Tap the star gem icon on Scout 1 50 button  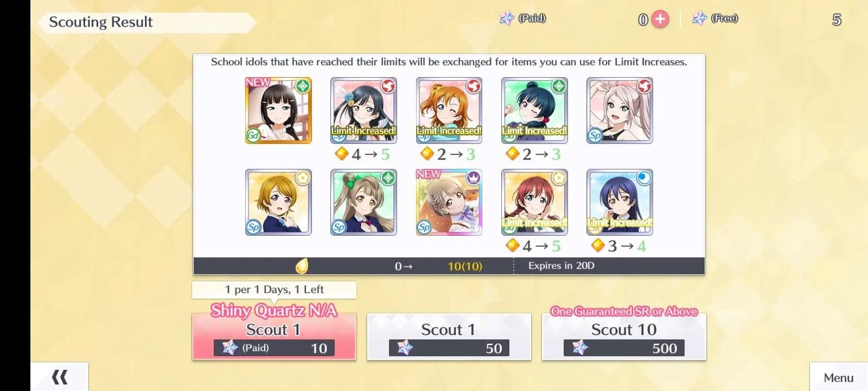405,348
